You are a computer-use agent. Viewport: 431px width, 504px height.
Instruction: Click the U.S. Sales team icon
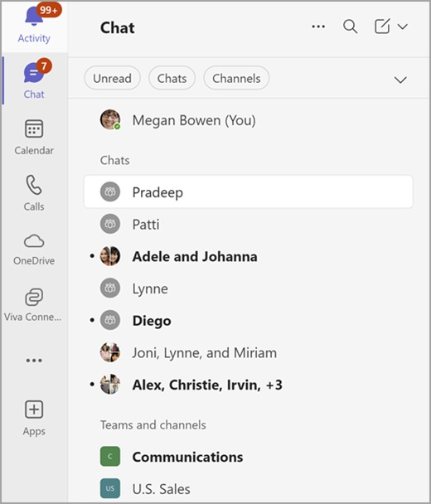coord(110,488)
